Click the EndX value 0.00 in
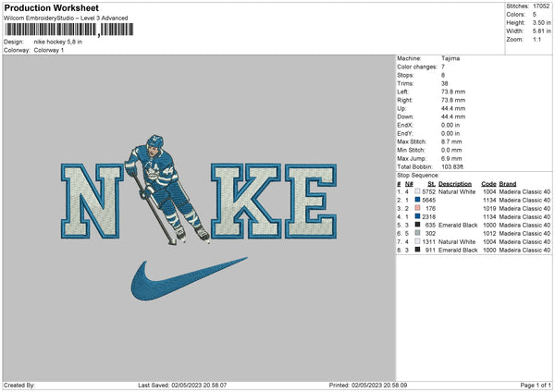The width and height of the screenshot is (555, 392). [450, 125]
